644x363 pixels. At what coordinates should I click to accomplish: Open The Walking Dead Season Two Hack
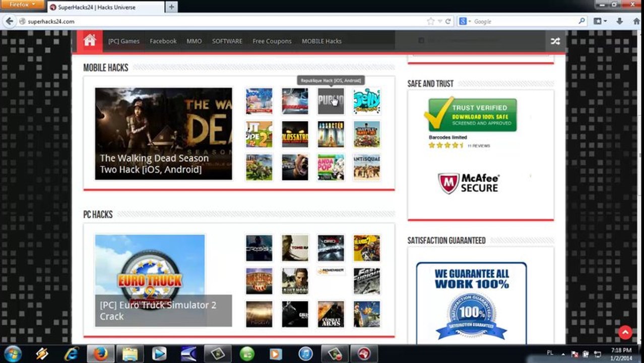[163, 134]
